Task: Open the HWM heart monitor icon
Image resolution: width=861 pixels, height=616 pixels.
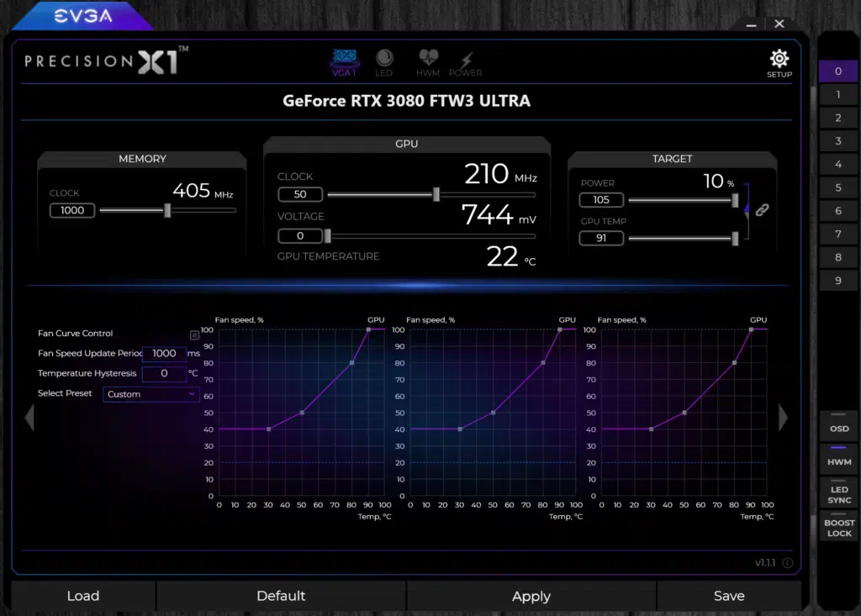Action: pos(428,62)
